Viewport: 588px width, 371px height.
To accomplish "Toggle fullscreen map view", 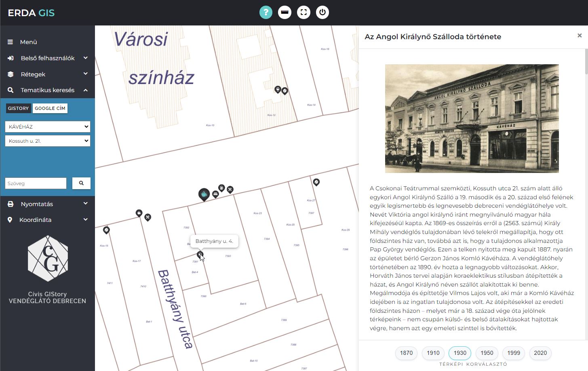I will tap(303, 12).
